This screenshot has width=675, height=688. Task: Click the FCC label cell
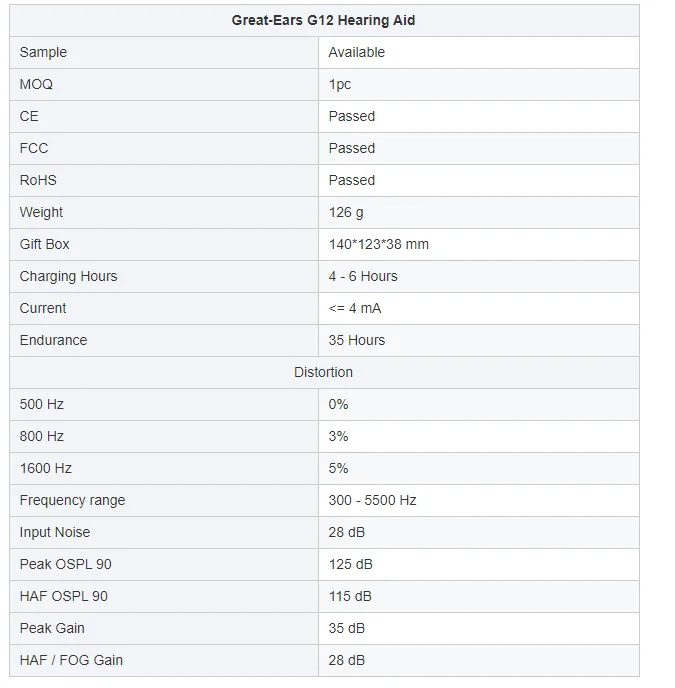[x=34, y=148]
